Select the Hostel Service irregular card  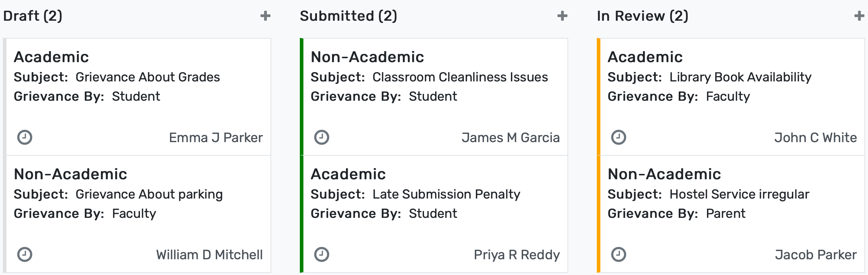click(739, 194)
